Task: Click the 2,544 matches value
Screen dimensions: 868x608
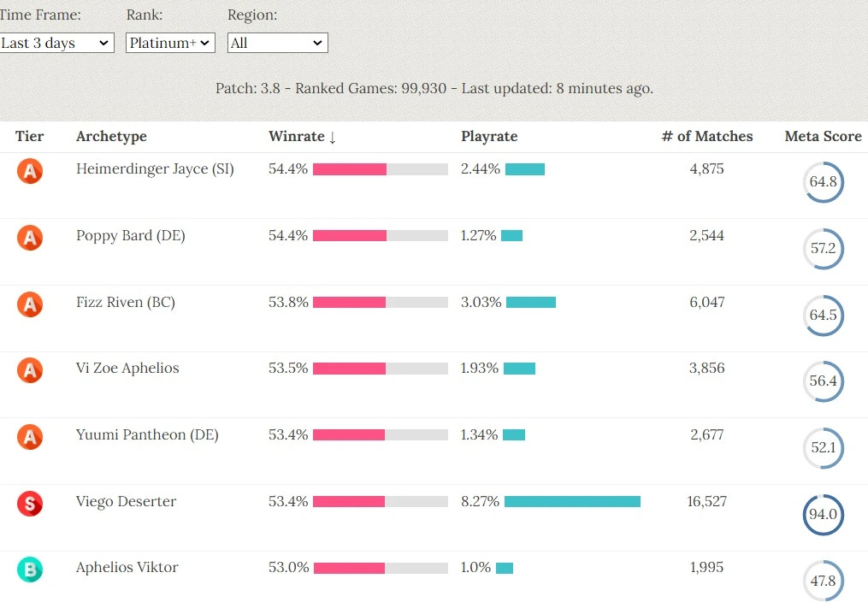Action: click(x=707, y=235)
